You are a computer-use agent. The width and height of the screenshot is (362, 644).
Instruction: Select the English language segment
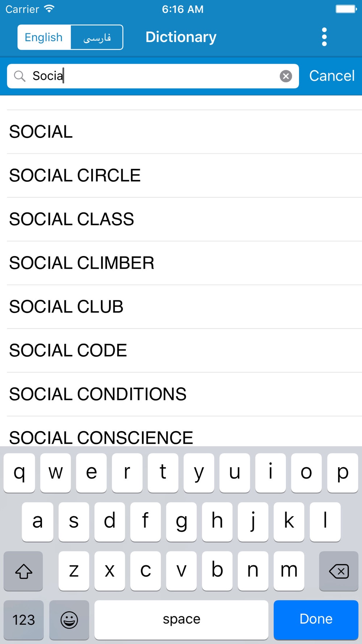44,37
